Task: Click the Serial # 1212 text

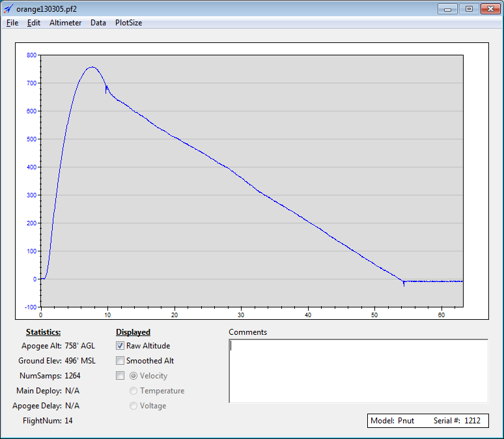Action: [456, 421]
